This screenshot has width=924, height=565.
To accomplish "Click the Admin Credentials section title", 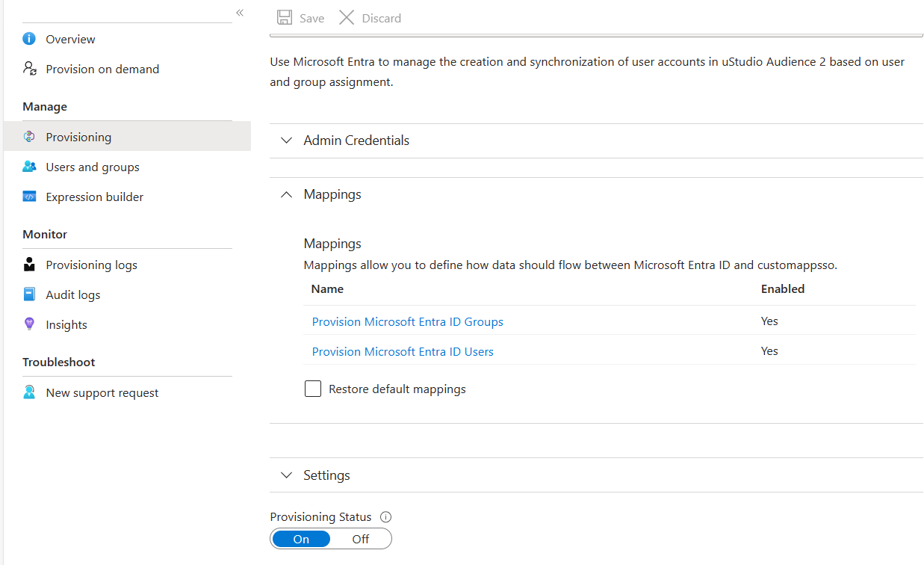I will pyautogui.click(x=356, y=141).
